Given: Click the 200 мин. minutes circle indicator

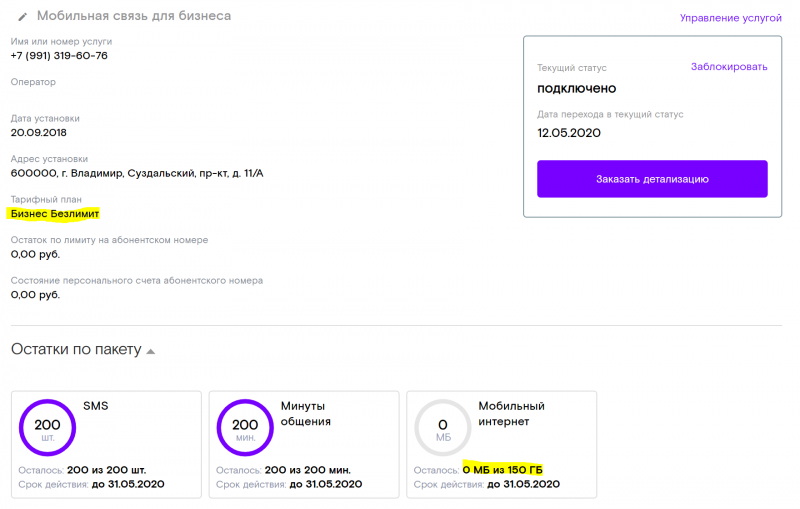Looking at the screenshot, I should click(245, 427).
